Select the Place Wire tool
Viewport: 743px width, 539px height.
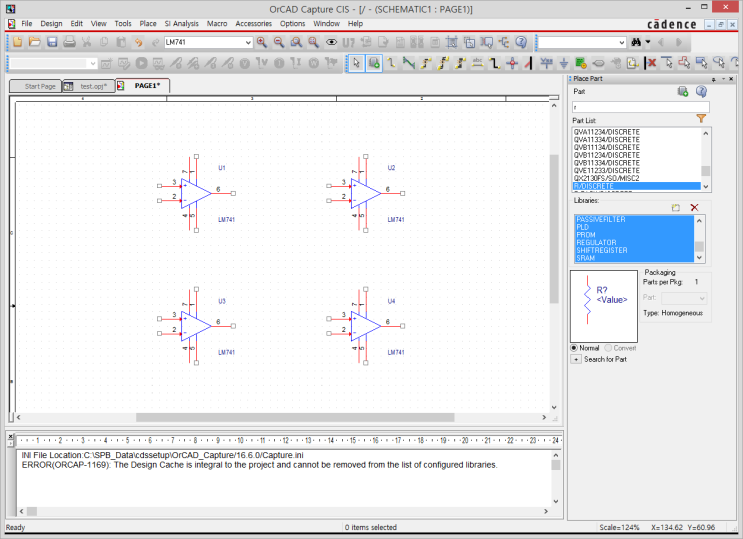pyautogui.click(x=391, y=63)
